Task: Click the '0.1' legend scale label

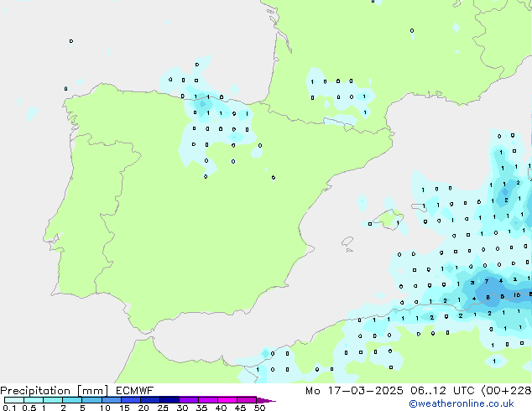Action: (9, 408)
